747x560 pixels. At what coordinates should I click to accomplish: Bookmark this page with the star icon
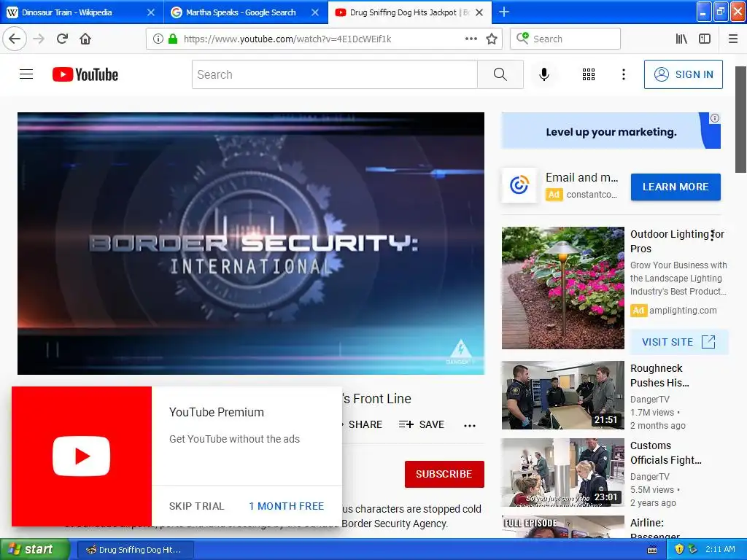point(492,39)
